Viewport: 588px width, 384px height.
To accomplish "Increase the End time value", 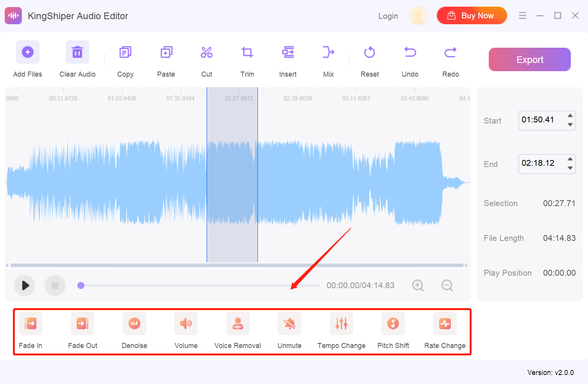I will pyautogui.click(x=570, y=159).
